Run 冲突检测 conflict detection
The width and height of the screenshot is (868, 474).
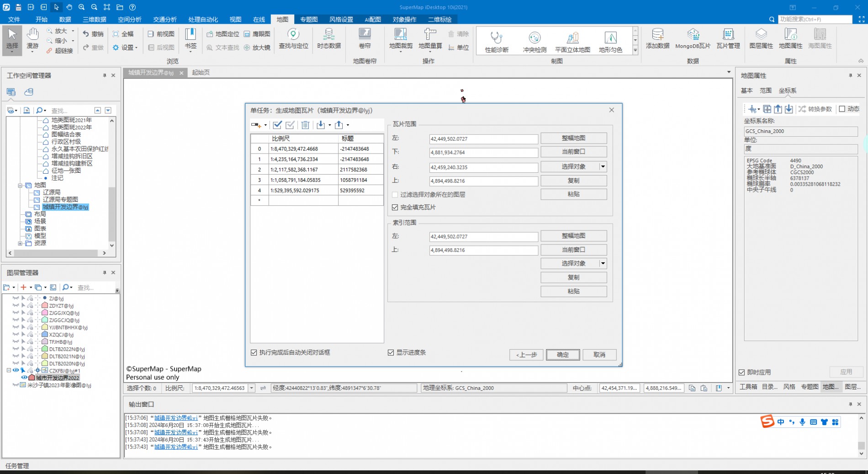tap(535, 42)
